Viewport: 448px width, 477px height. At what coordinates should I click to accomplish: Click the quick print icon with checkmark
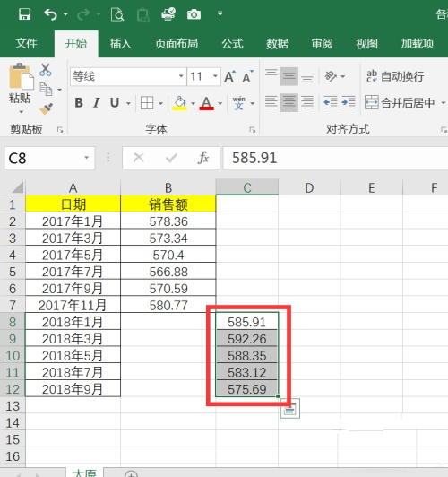tap(168, 14)
